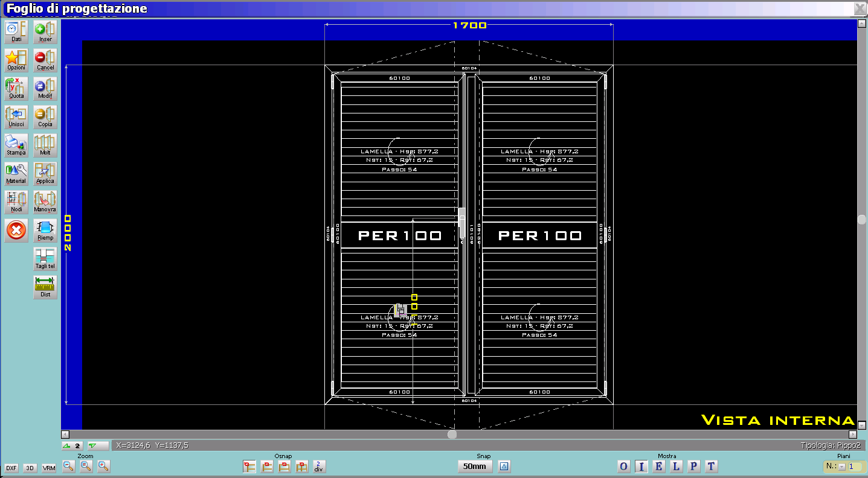Click the zoom in magnifier

click(104, 466)
